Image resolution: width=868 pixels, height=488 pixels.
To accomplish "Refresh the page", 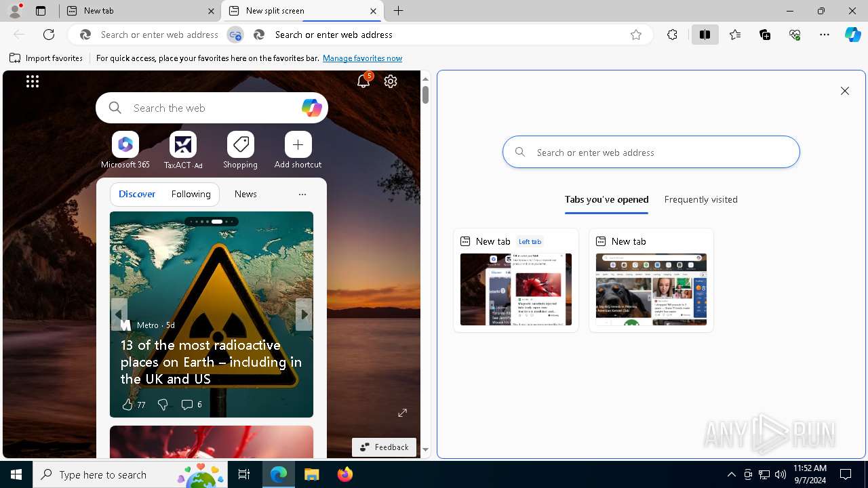I will click(49, 35).
